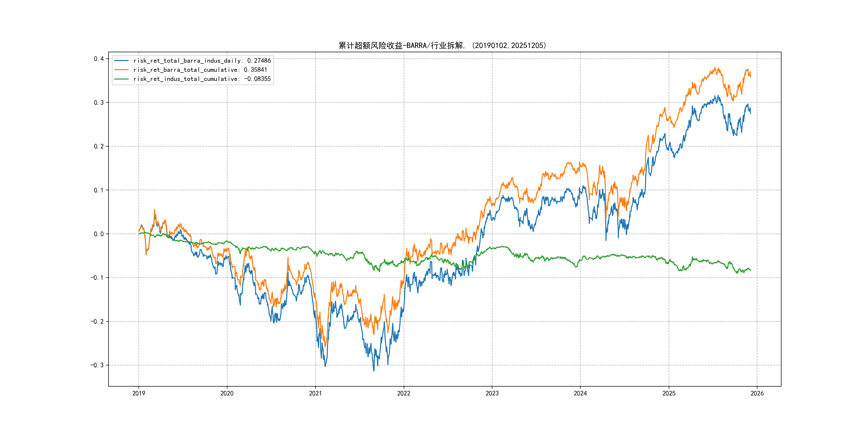The image size is (868, 434).
Task: Click the 0.4 y-axis tick label
Action: click(99, 59)
